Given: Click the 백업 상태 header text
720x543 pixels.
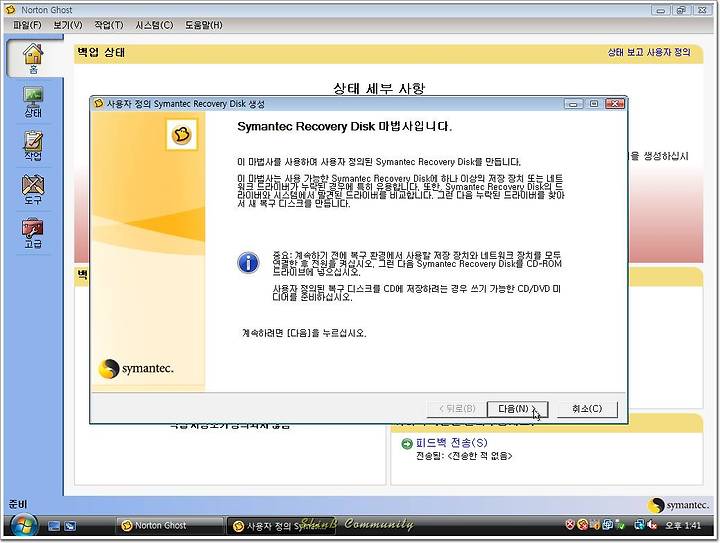Looking at the screenshot, I should 101,52.
